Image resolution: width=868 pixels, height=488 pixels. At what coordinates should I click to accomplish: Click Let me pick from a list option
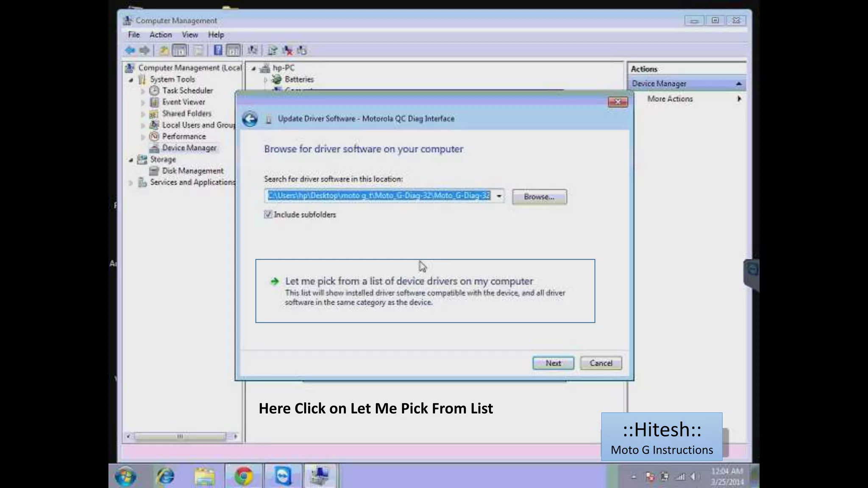tap(409, 281)
